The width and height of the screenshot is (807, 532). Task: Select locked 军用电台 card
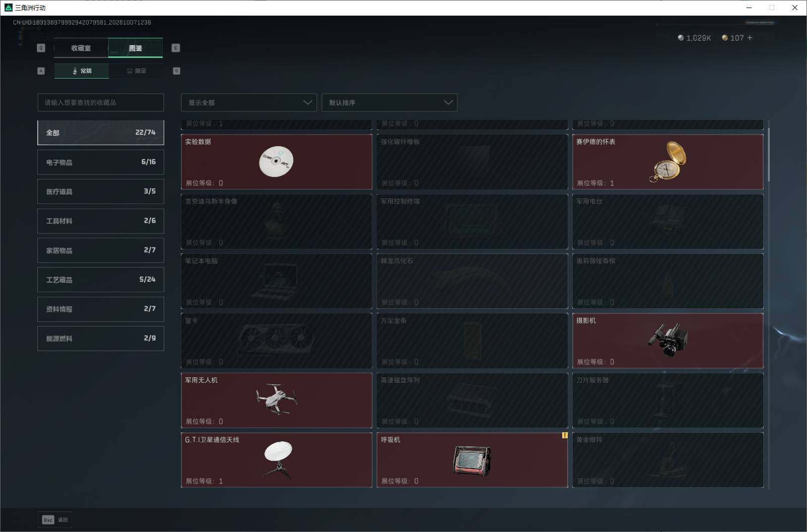(x=668, y=221)
